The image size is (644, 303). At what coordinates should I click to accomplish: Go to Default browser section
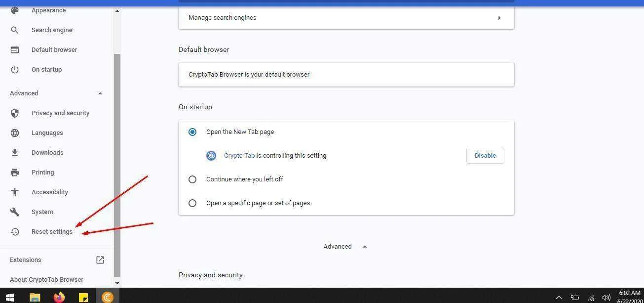(x=54, y=50)
